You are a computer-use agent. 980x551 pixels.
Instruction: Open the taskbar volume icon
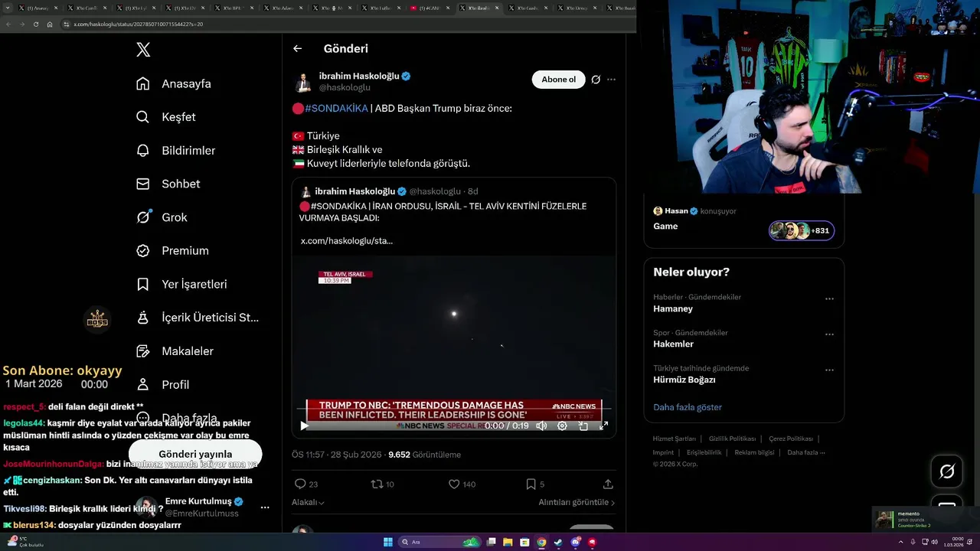point(935,543)
